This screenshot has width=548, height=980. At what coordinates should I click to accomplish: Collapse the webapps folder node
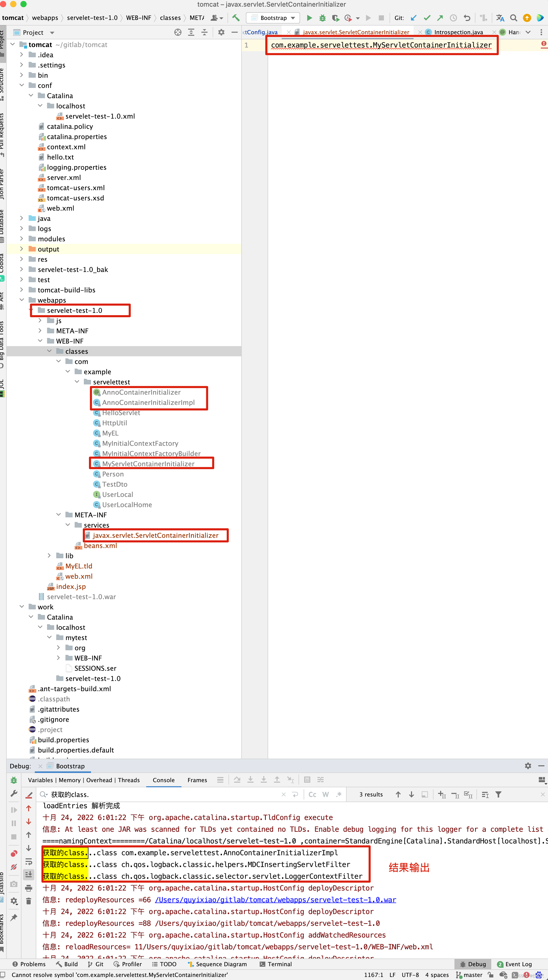pos(22,300)
